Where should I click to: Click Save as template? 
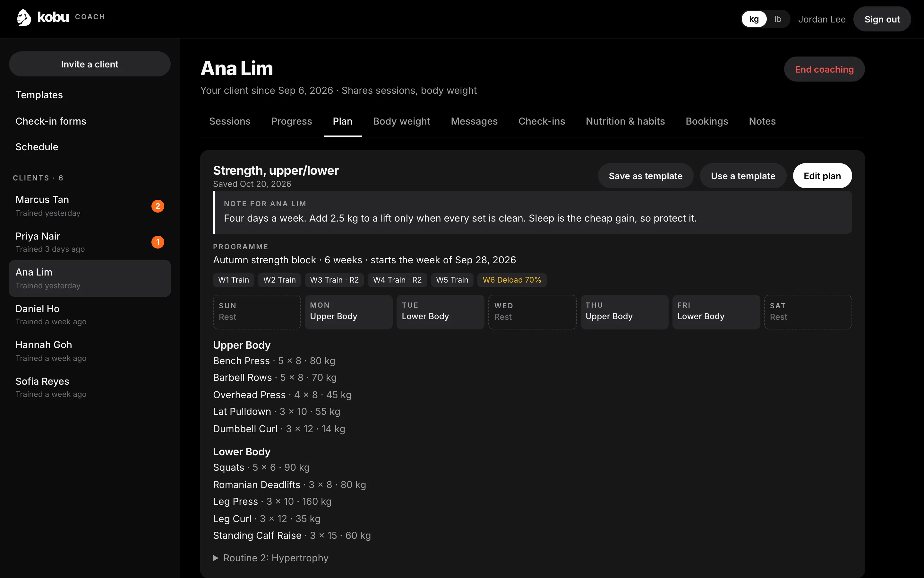pyautogui.click(x=645, y=176)
